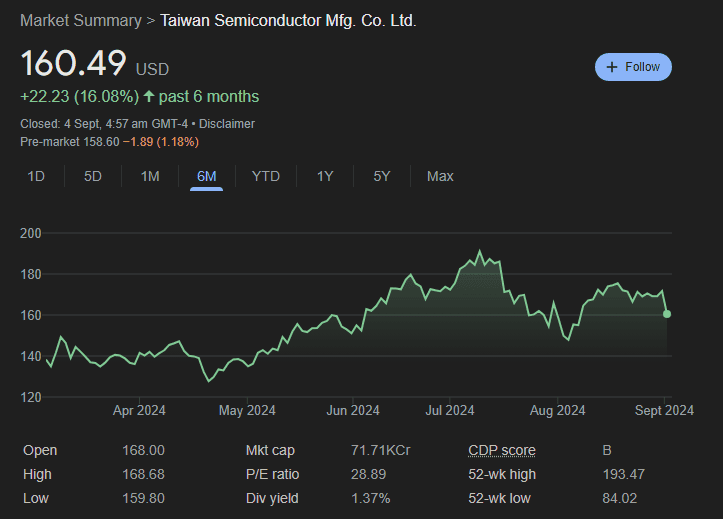Click the Mkt cap value 71.71KCr
The image size is (723, 519).
[x=380, y=450]
